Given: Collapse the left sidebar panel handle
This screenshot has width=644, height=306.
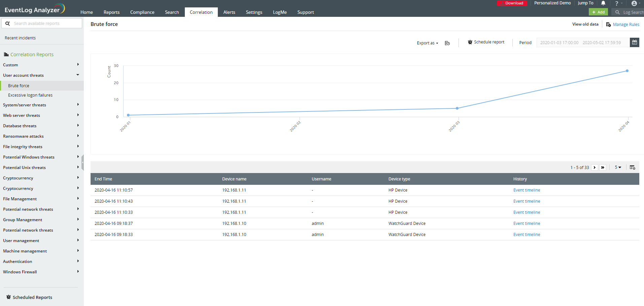Looking at the screenshot, I should (x=82, y=162).
